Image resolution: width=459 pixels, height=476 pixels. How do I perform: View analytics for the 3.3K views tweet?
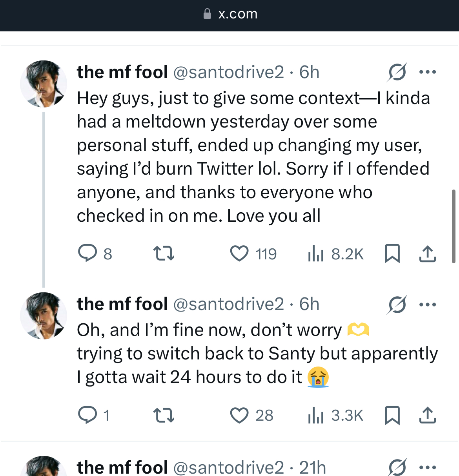click(x=315, y=415)
